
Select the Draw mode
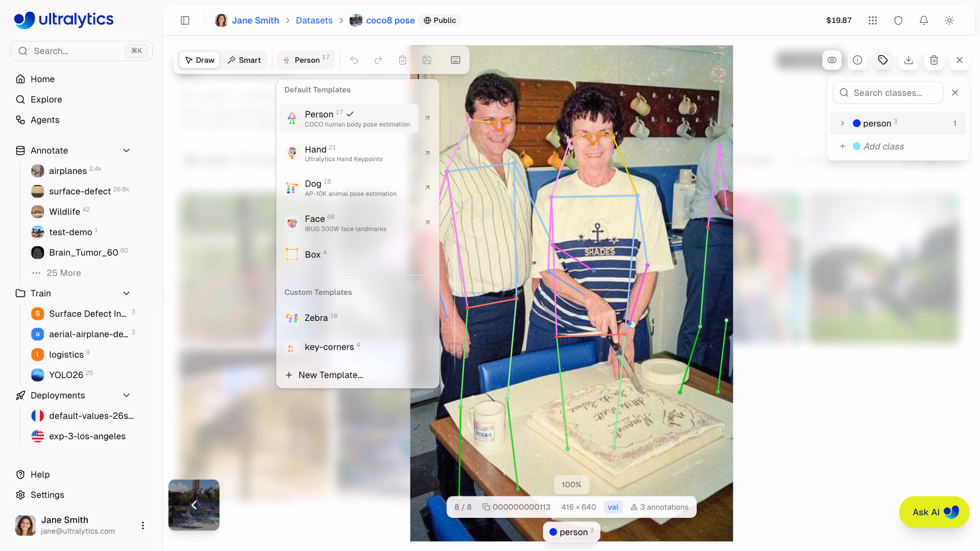pos(200,60)
